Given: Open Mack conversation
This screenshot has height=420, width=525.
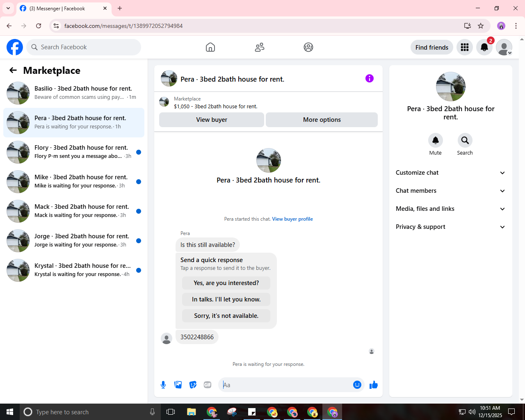Looking at the screenshot, I should [x=74, y=211].
